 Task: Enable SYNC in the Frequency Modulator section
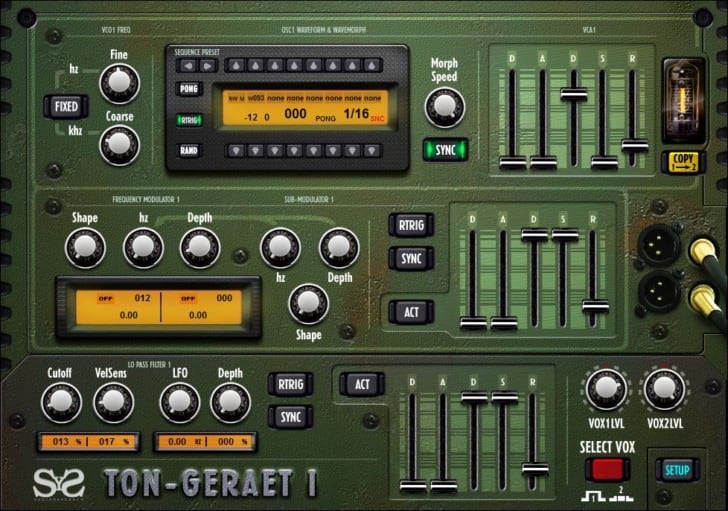411,259
